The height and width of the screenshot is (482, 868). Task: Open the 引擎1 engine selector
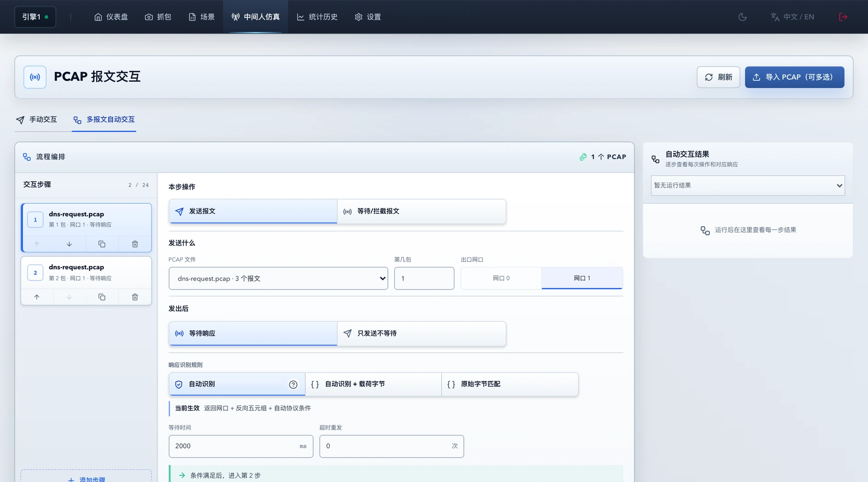point(35,17)
